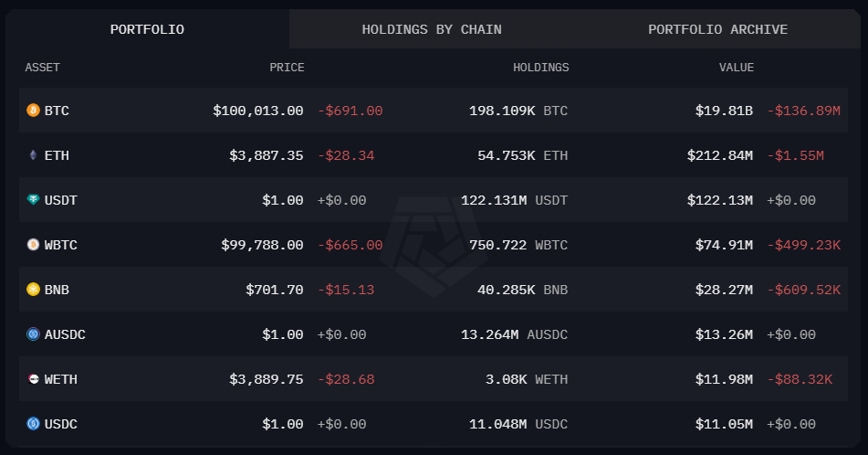Select the Portfolio tab
The height and width of the screenshot is (455, 868).
pos(147,29)
